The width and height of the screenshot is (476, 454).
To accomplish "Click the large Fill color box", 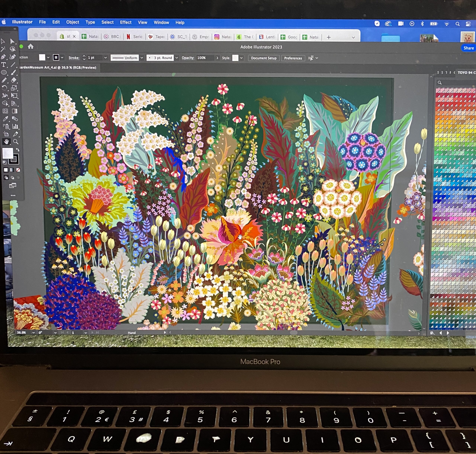I will [x=7, y=153].
